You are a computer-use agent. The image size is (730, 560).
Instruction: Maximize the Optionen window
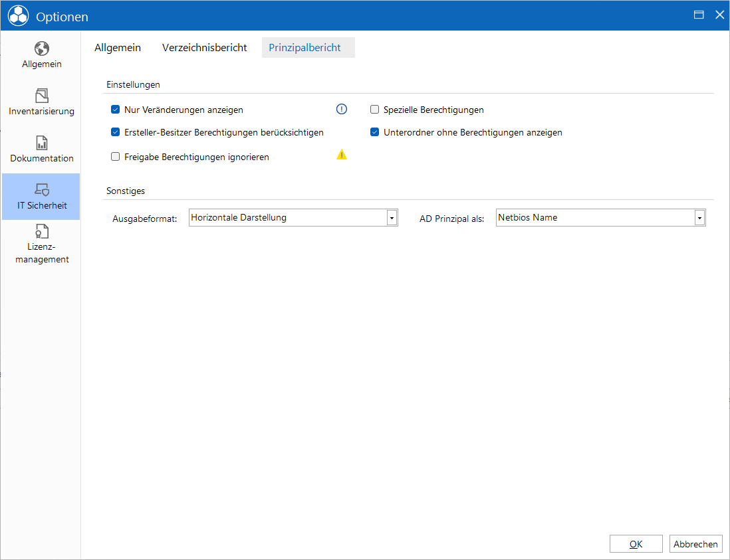(x=699, y=15)
